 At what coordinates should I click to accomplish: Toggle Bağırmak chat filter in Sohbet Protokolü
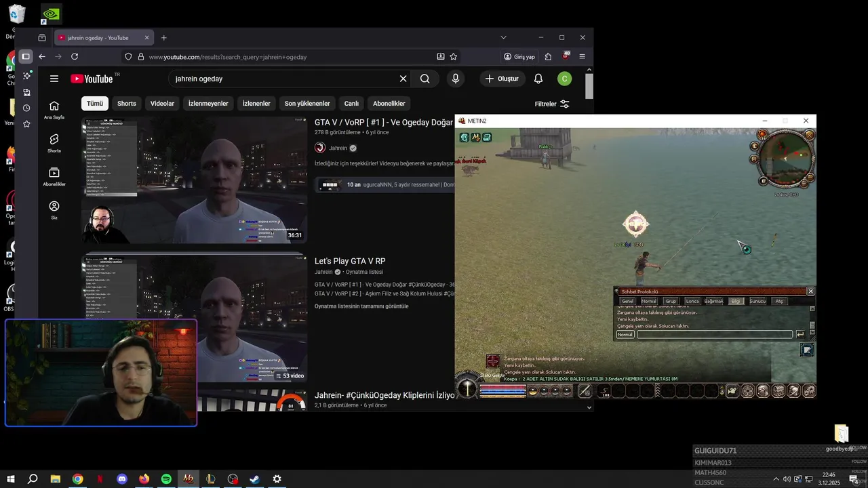[713, 301]
